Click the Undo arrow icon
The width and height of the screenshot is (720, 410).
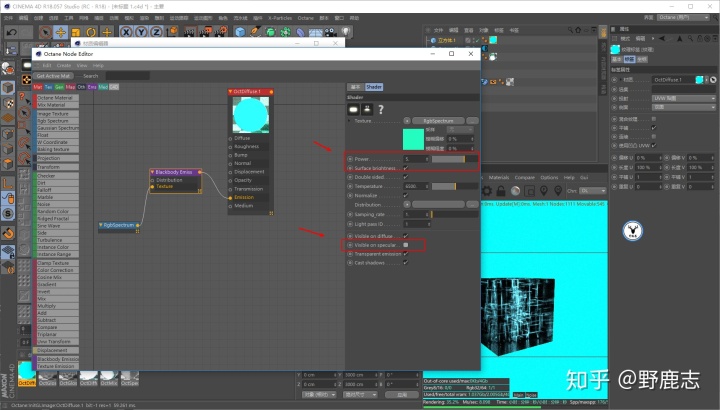(11, 32)
